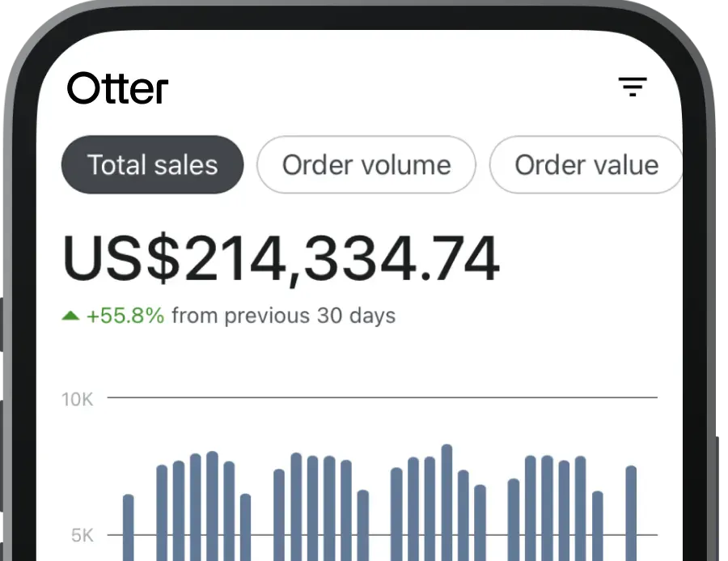Select the rightmost bar in the chart
Viewport: 728px width, 561px height.
pyautogui.click(x=631, y=512)
